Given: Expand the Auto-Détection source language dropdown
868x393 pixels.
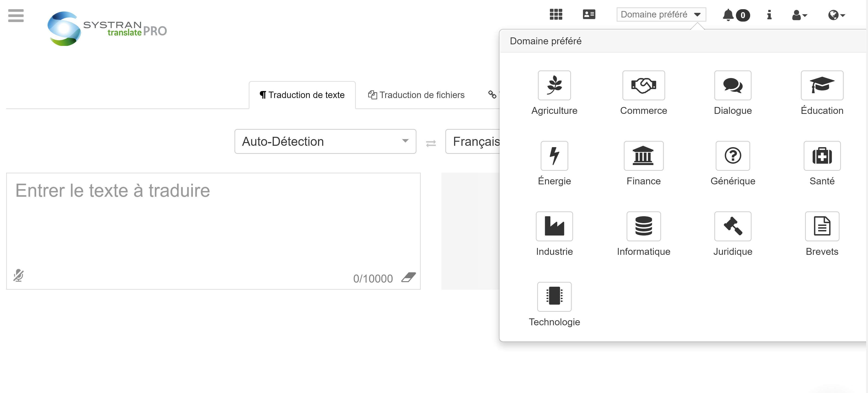Looking at the screenshot, I should click(325, 141).
